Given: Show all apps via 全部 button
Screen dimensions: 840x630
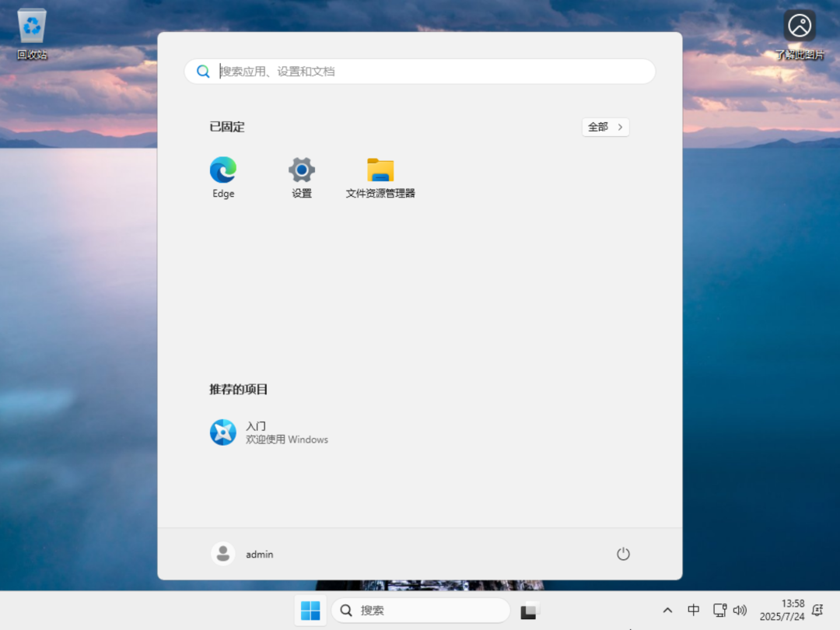Looking at the screenshot, I should (605, 127).
